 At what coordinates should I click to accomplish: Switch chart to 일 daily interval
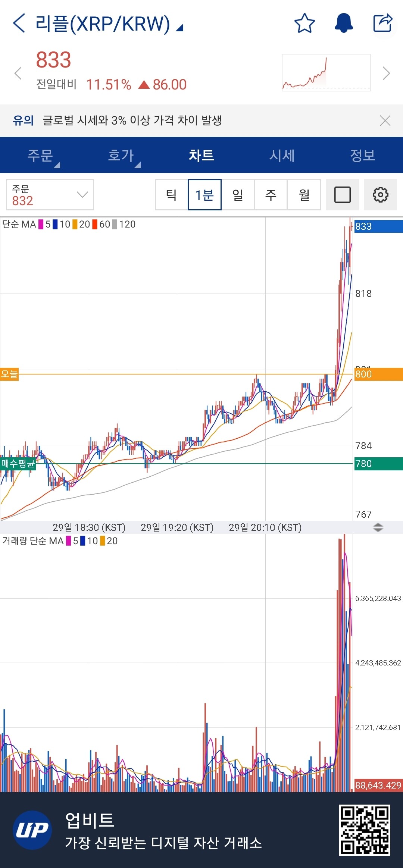[238, 195]
